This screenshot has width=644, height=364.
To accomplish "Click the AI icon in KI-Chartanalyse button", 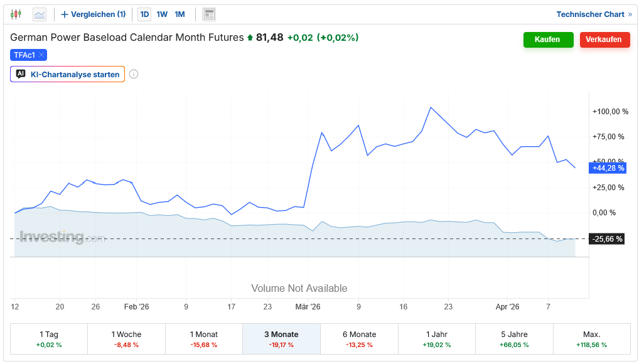I will pyautogui.click(x=21, y=74).
